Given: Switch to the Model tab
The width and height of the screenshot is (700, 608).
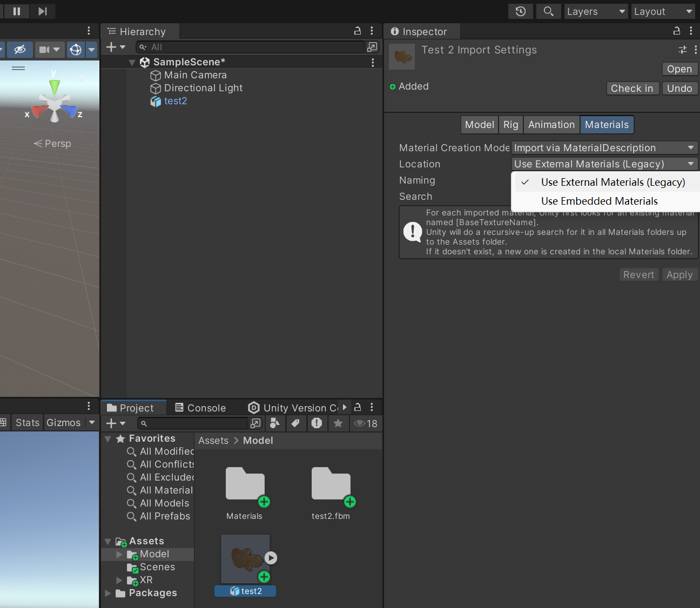Looking at the screenshot, I should (x=480, y=125).
